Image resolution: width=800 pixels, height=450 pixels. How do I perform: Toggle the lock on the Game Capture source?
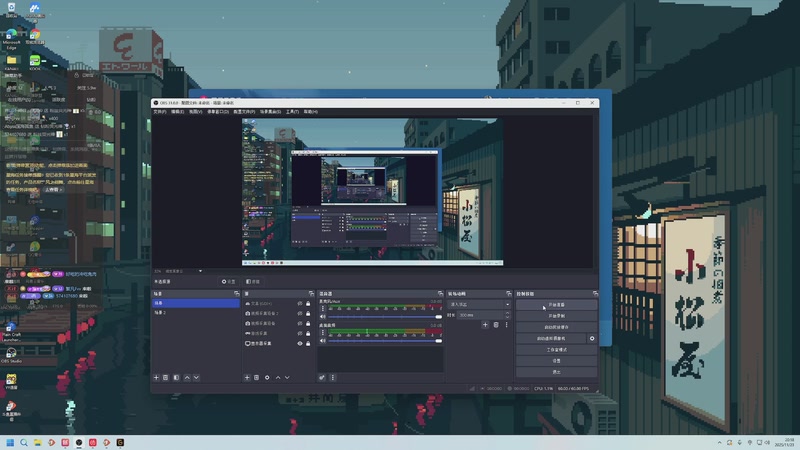[308, 333]
